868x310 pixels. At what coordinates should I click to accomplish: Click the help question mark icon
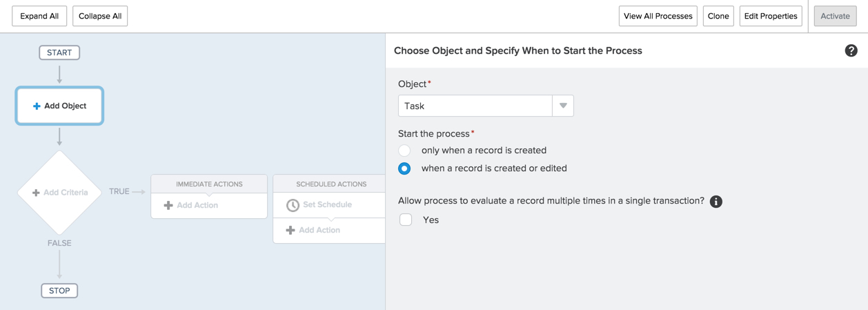(x=851, y=50)
